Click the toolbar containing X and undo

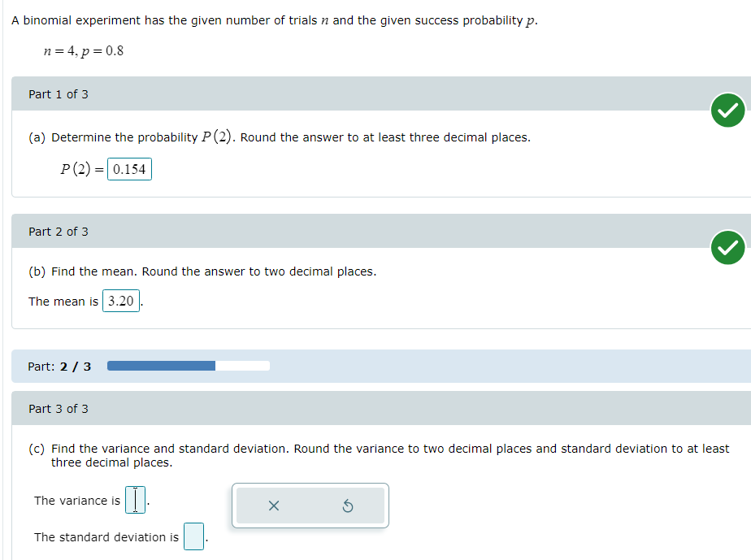click(x=310, y=505)
